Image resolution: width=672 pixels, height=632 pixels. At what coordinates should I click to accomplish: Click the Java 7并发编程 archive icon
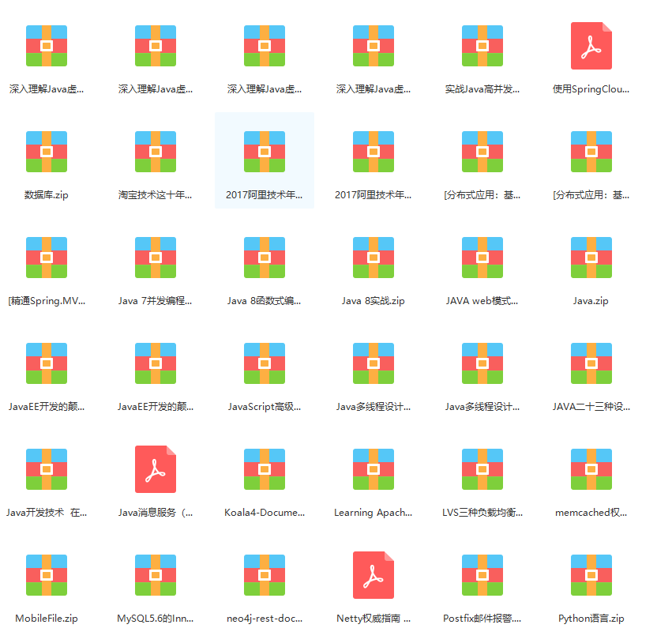(x=156, y=258)
